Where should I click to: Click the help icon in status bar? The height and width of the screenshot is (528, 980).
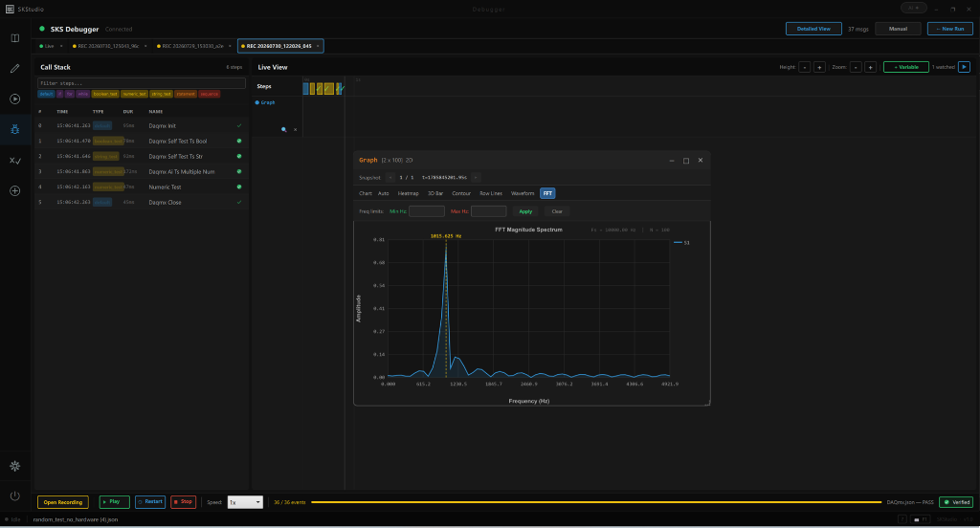pyautogui.click(x=902, y=519)
